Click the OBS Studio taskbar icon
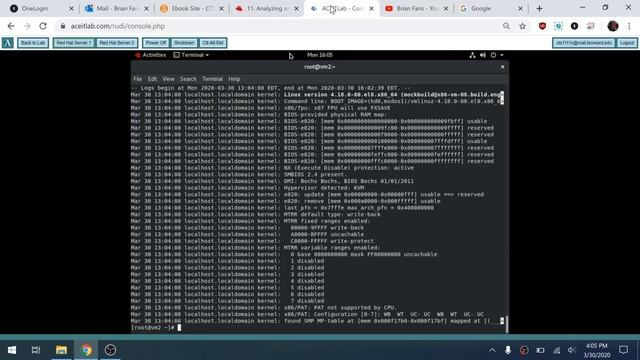640x360 pixels. click(x=110, y=350)
